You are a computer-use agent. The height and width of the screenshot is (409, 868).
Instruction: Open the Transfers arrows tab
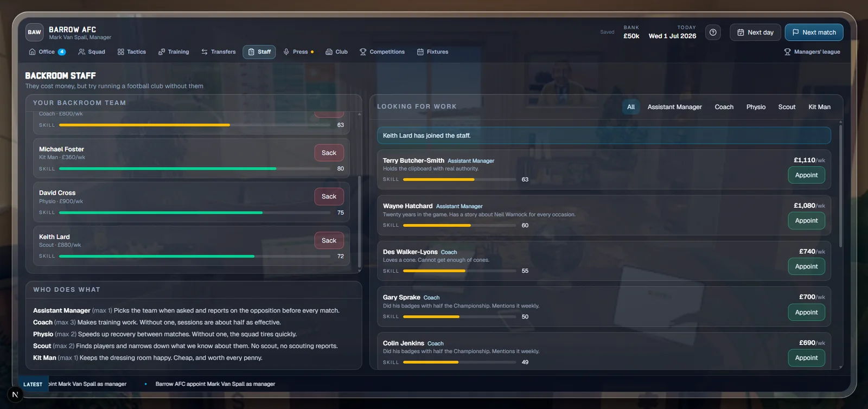(x=218, y=52)
